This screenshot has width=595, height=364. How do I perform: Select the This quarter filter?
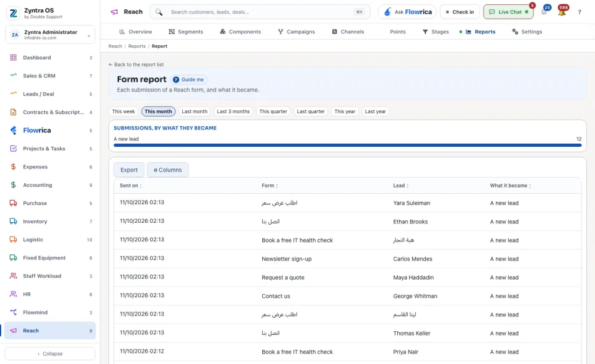pos(273,111)
